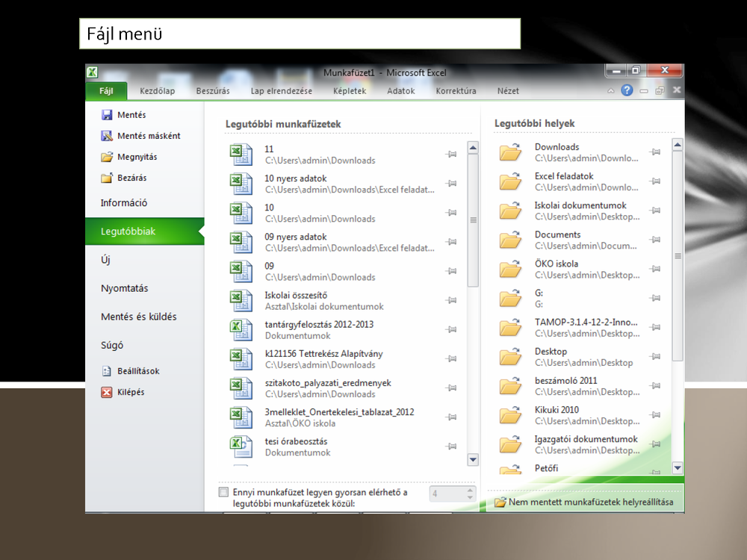Image resolution: width=747 pixels, height=560 pixels.
Task: Open the Lap elrendezése tab
Action: point(282,91)
